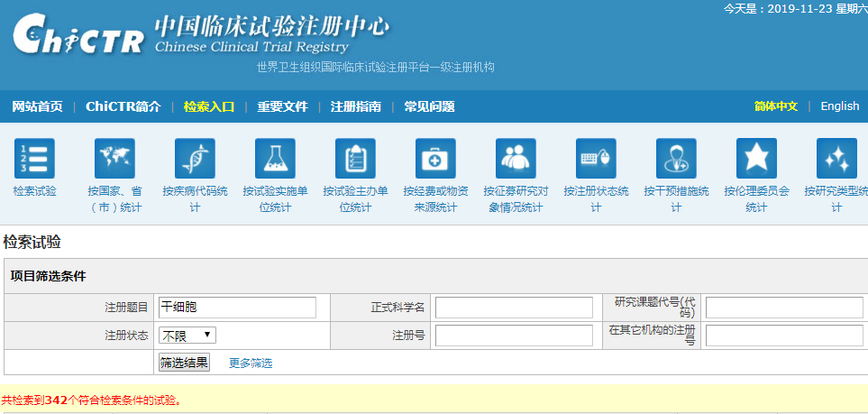Click the 检索试验 list icon
The width and height of the screenshot is (868, 414).
click(x=34, y=159)
